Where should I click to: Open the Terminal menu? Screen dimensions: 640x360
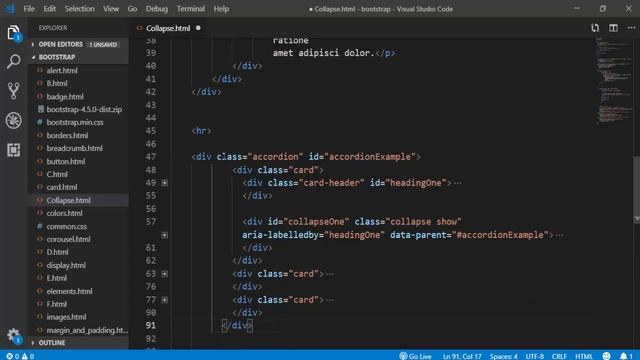coord(191,9)
